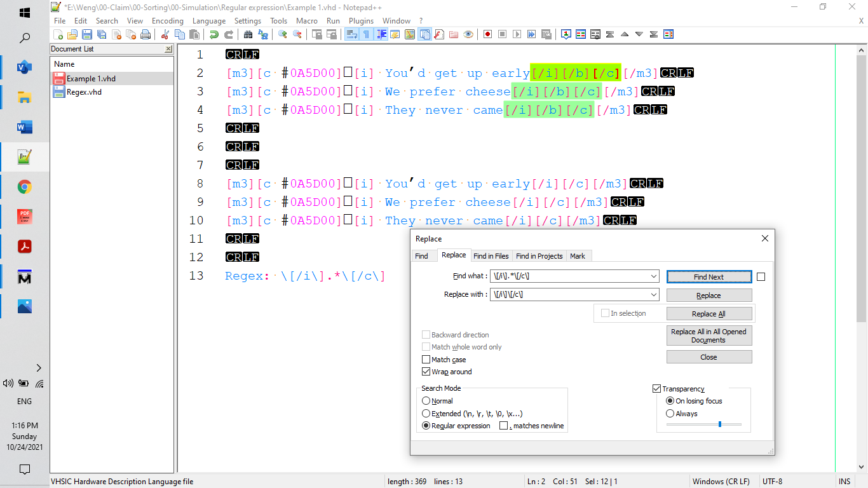868x488 pixels.
Task: Open the Language menu
Action: coord(209,20)
